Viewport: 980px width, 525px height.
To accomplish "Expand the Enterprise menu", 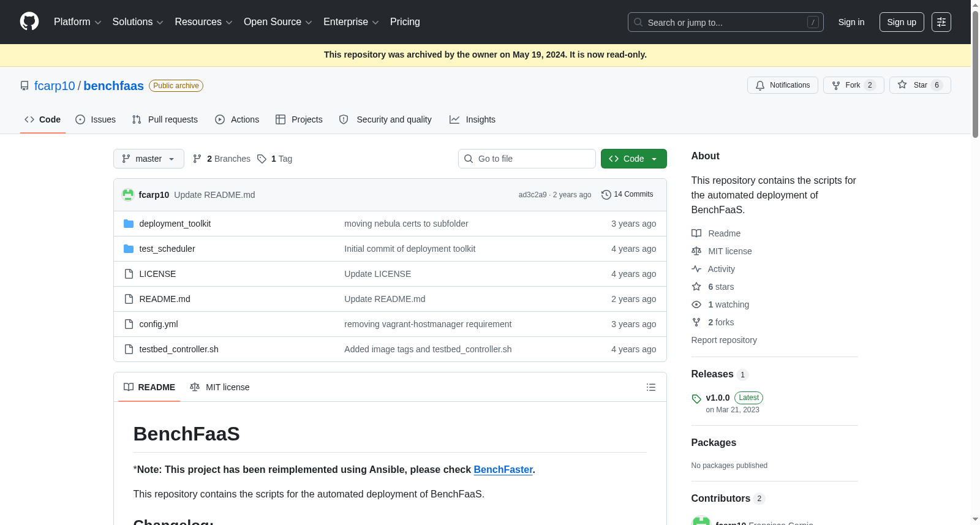I will click(351, 22).
